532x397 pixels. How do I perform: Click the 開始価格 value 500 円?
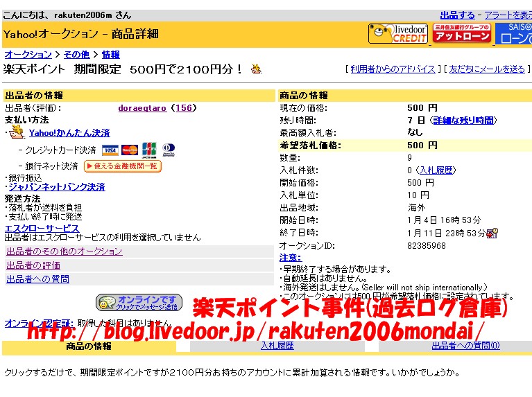coord(421,183)
